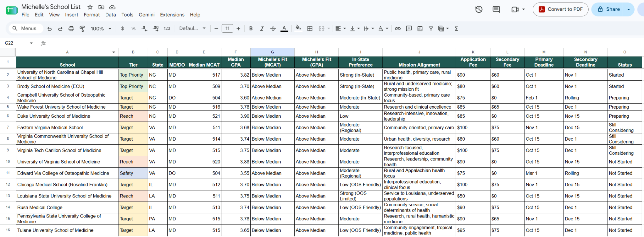
Task: Insert a chart icon
Action: tap(420, 29)
